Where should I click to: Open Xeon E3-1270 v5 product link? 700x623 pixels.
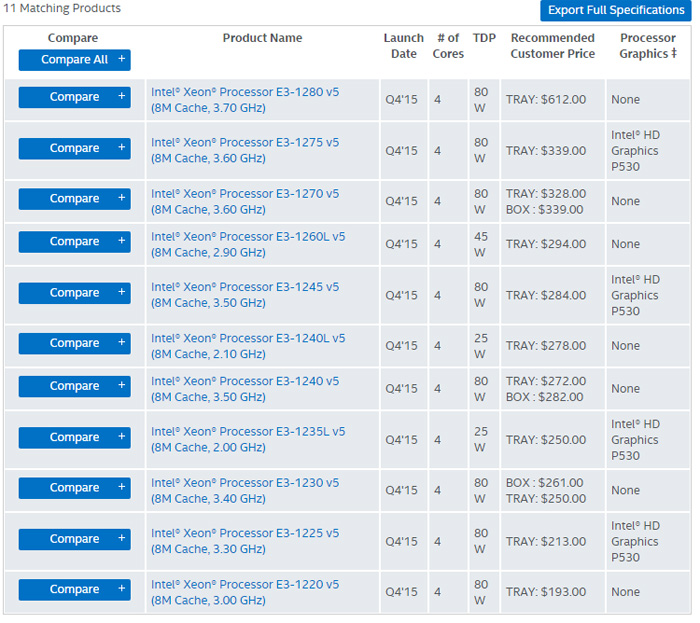tap(245, 202)
